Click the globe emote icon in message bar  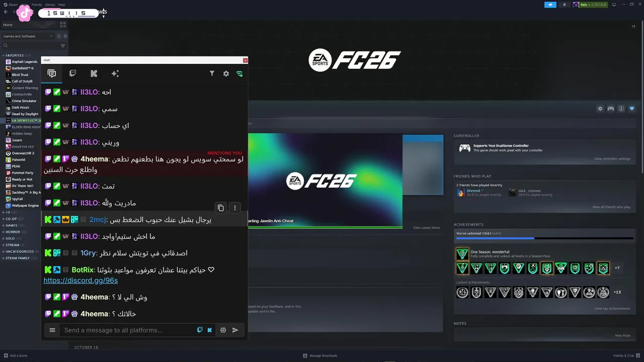(223, 330)
